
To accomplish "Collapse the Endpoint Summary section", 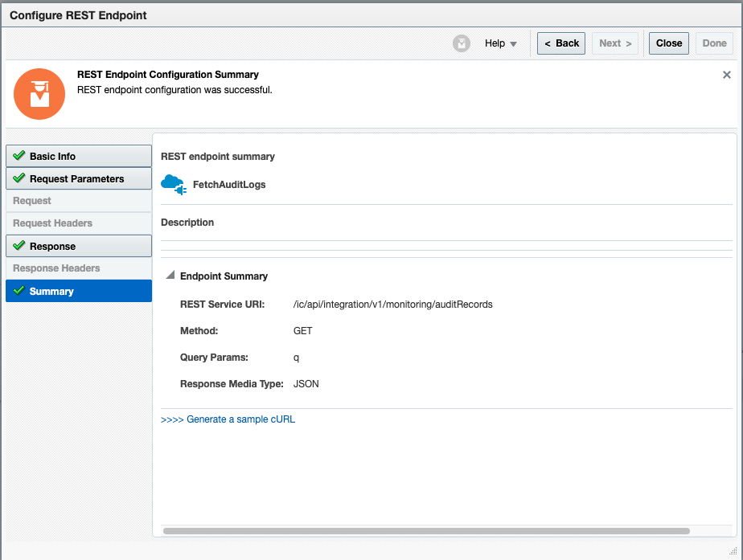I will (170, 275).
